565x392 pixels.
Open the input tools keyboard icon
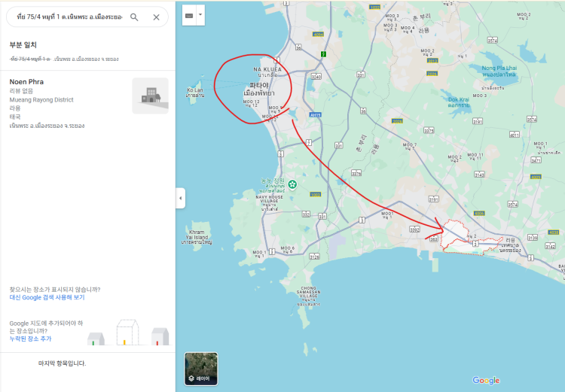click(x=189, y=16)
